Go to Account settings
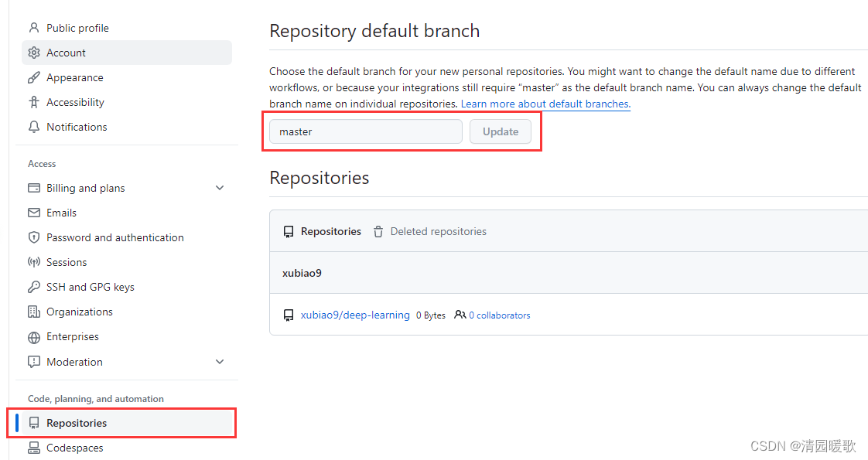The height and width of the screenshot is (460, 868). pyautogui.click(x=127, y=53)
